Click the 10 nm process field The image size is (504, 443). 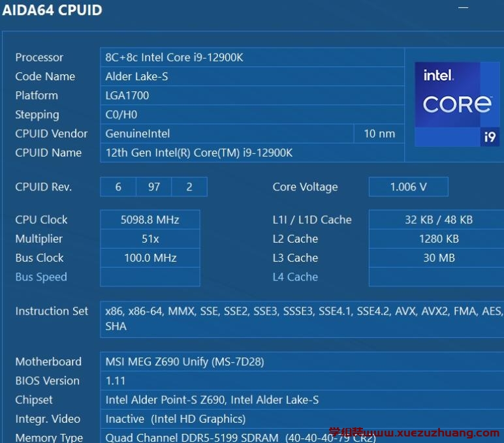[379, 134]
